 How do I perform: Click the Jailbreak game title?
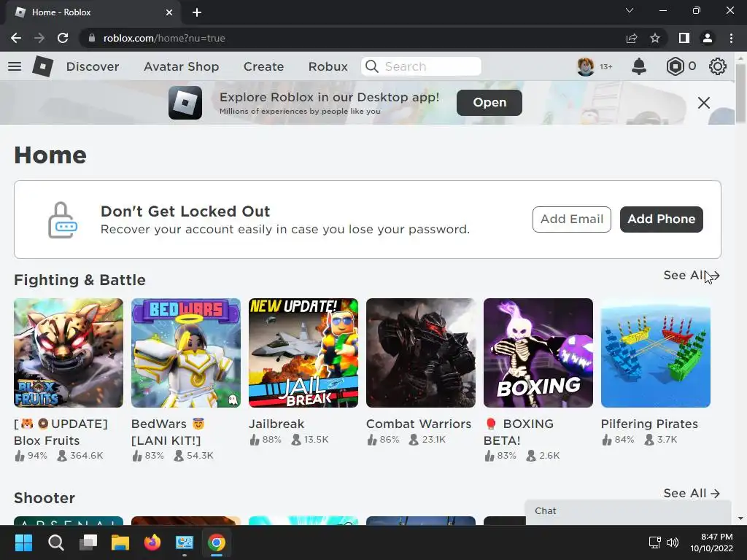pyautogui.click(x=276, y=424)
